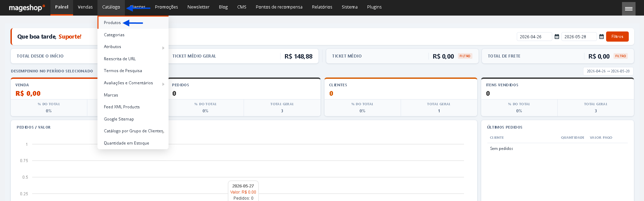Switch to Painel tab
644x201 pixels.
click(62, 7)
